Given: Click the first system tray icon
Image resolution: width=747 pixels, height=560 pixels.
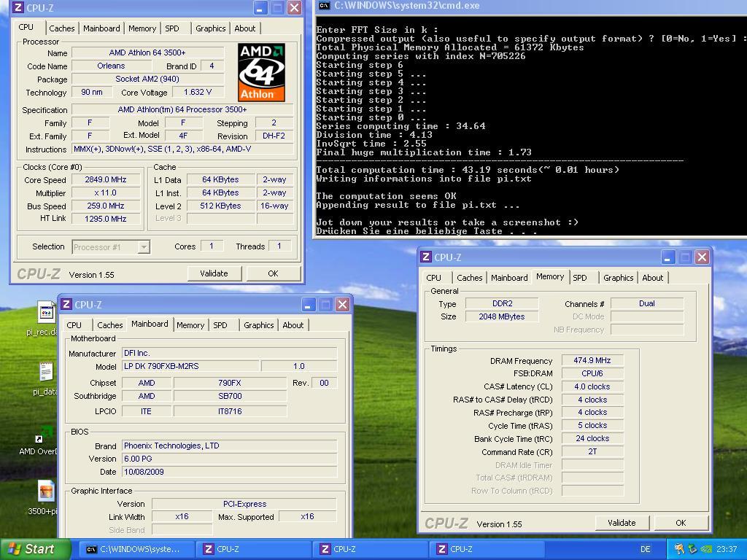Looking at the screenshot, I should (x=679, y=549).
